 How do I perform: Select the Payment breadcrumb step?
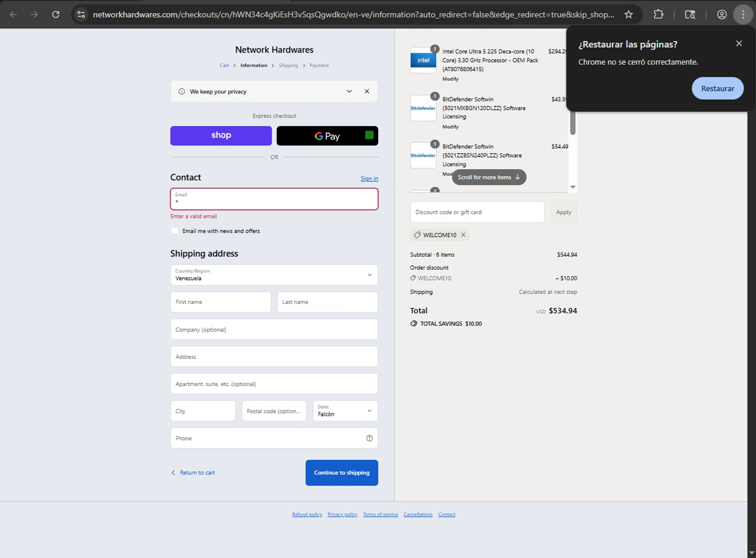(x=319, y=66)
